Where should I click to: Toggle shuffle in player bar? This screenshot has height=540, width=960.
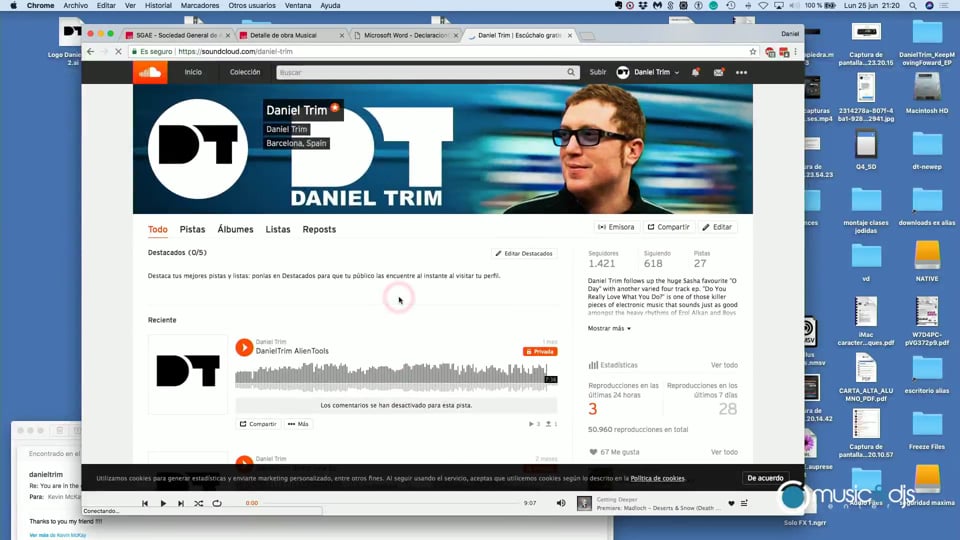198,503
